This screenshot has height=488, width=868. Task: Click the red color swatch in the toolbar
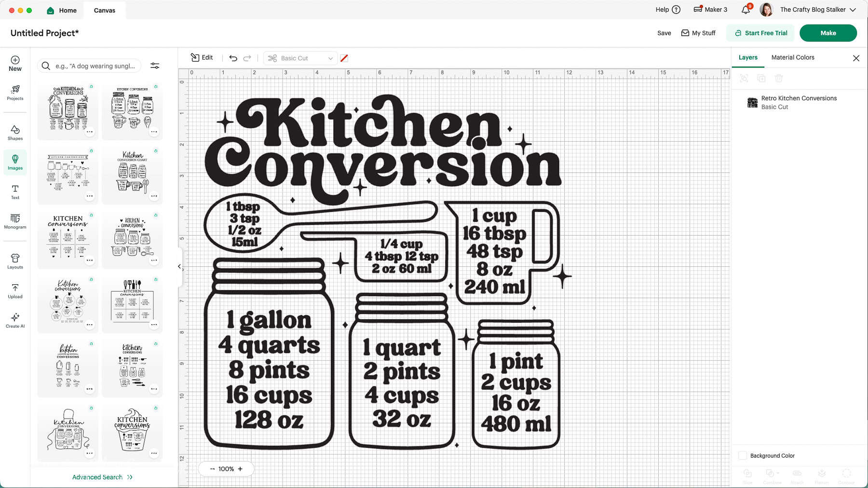[x=344, y=58]
